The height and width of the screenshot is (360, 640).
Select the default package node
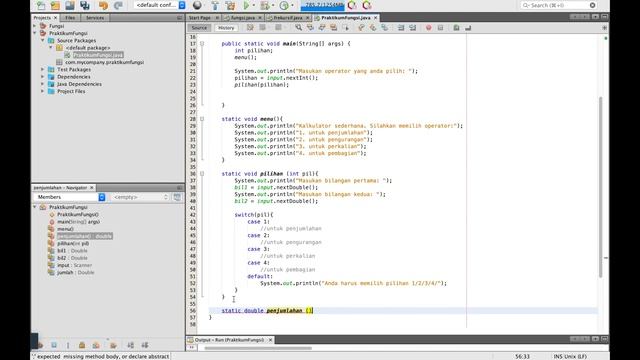coord(88,48)
